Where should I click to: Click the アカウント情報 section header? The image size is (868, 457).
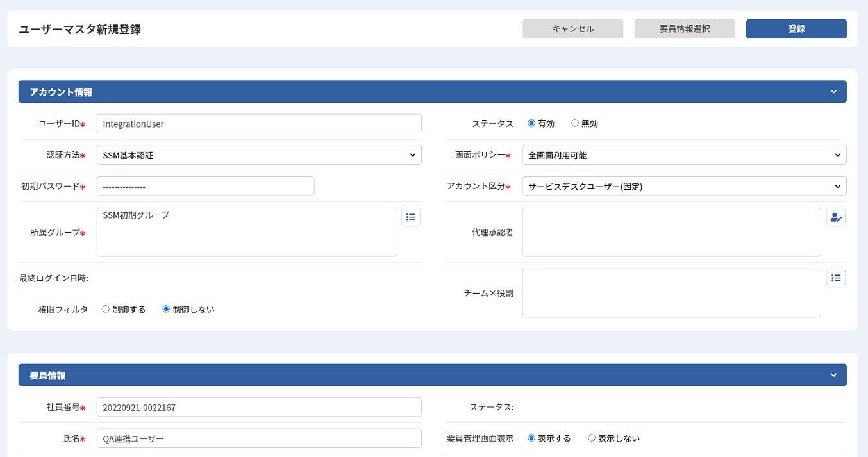point(433,92)
